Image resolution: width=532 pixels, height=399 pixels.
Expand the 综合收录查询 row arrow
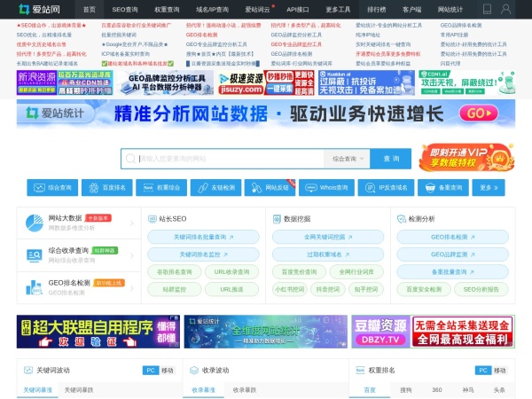click(132, 255)
